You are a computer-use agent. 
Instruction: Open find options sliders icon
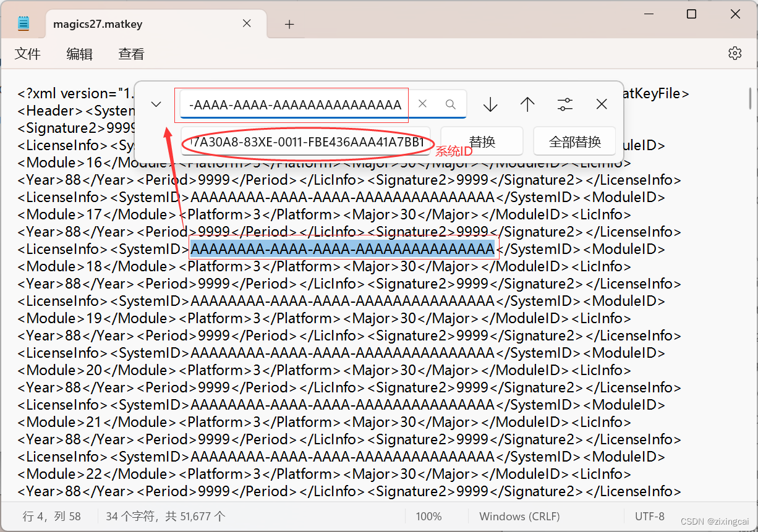coord(565,104)
